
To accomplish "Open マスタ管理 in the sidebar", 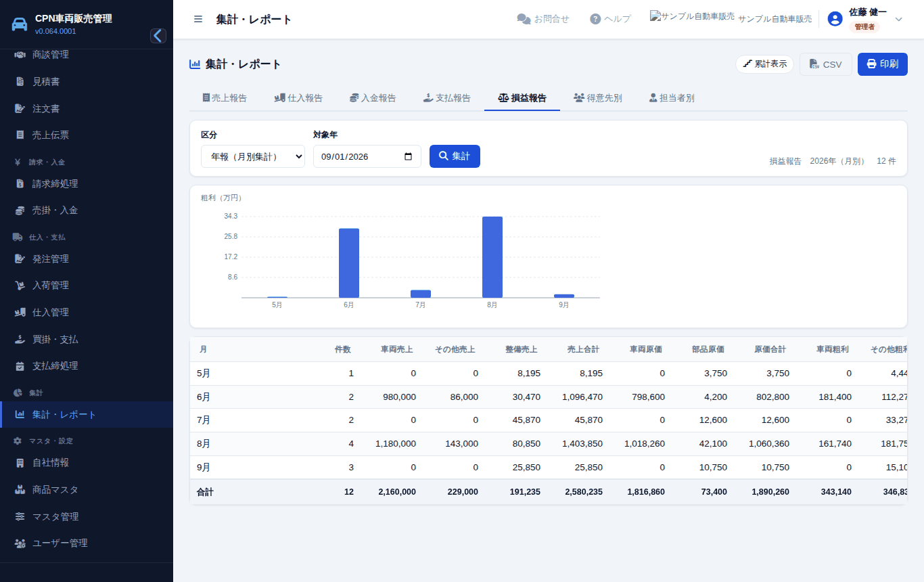I will [87, 516].
